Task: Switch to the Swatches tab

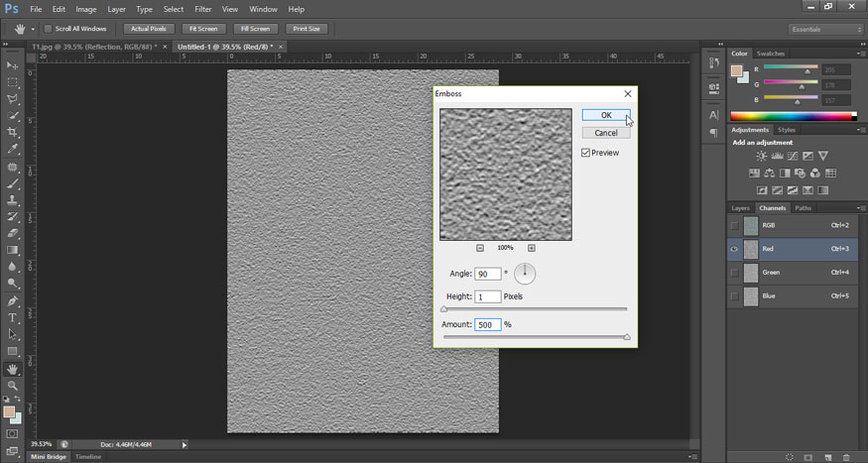Action: coord(770,54)
